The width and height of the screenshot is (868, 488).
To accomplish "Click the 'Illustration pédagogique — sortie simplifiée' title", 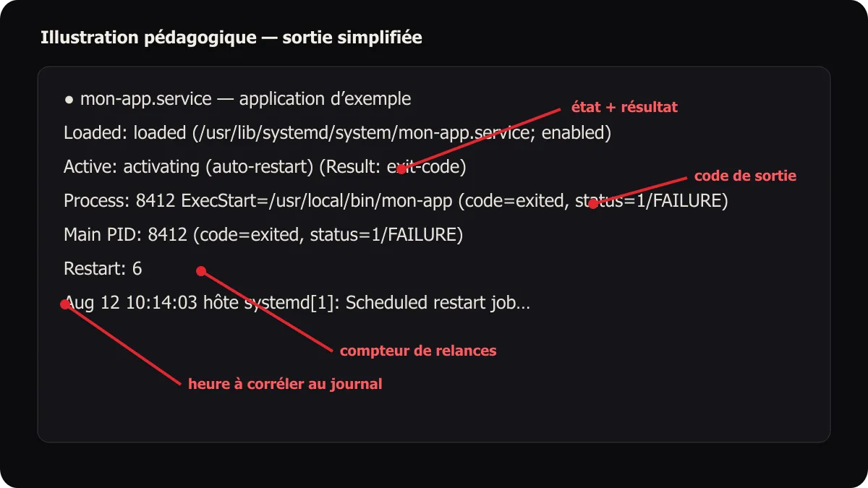I will click(231, 38).
